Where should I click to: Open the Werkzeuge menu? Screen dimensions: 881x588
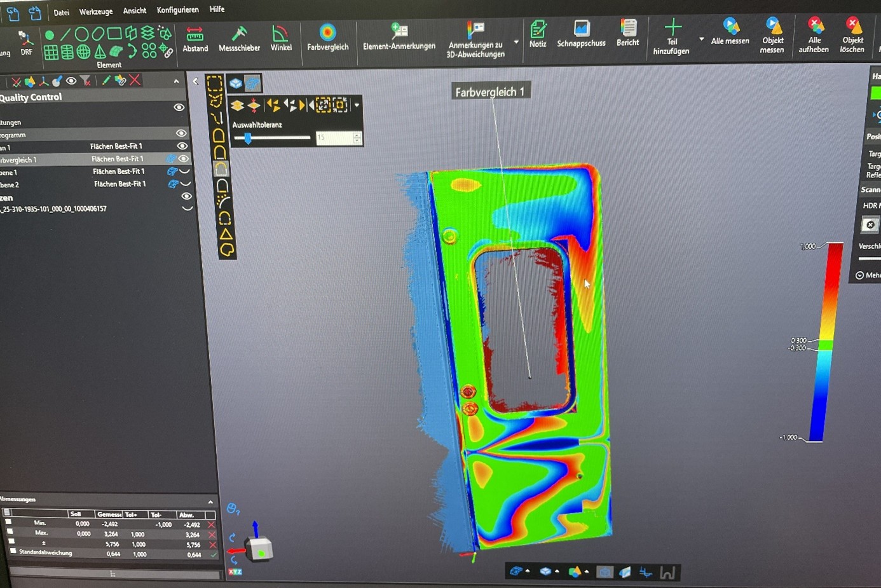pos(95,10)
